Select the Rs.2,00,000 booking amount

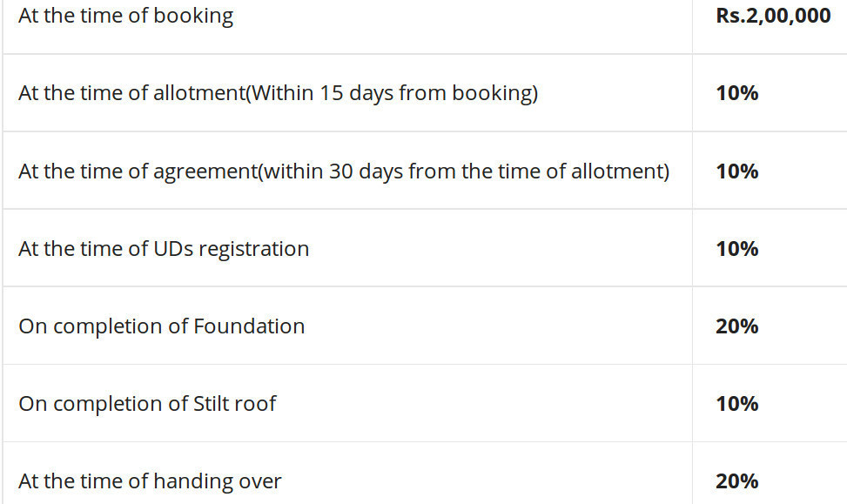click(773, 16)
